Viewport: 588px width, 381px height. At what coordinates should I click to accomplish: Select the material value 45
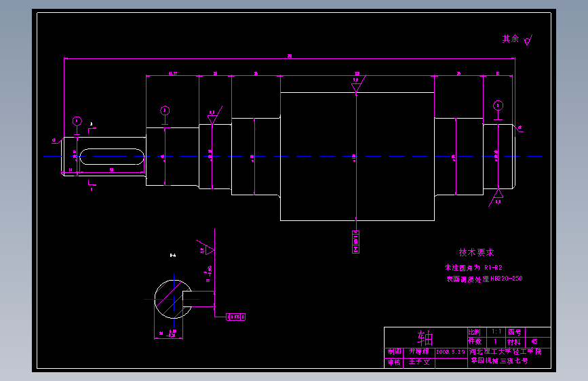tap(534, 342)
